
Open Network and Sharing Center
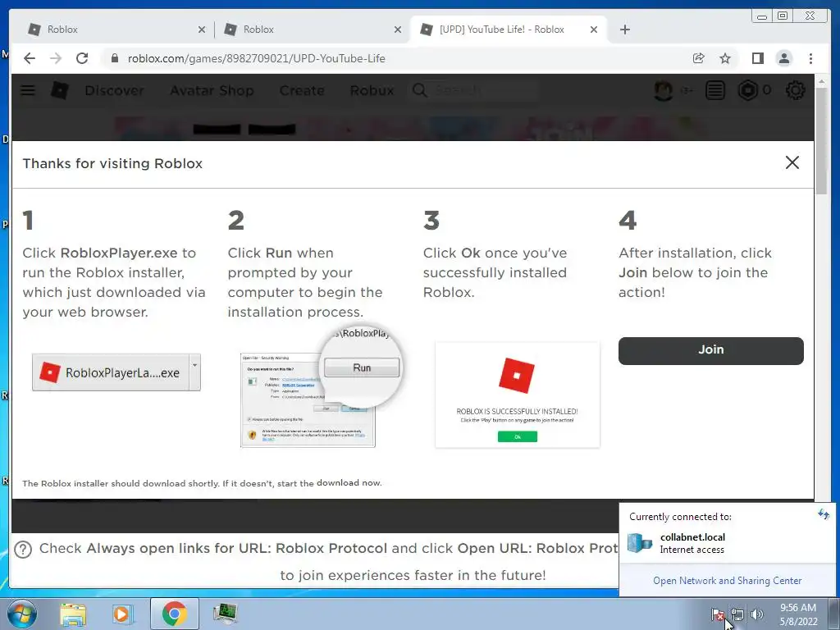pyautogui.click(x=727, y=581)
